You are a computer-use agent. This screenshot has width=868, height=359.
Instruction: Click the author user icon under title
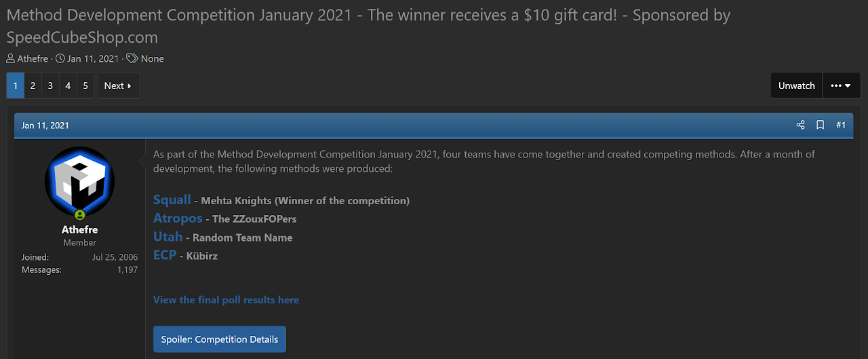pos(11,58)
